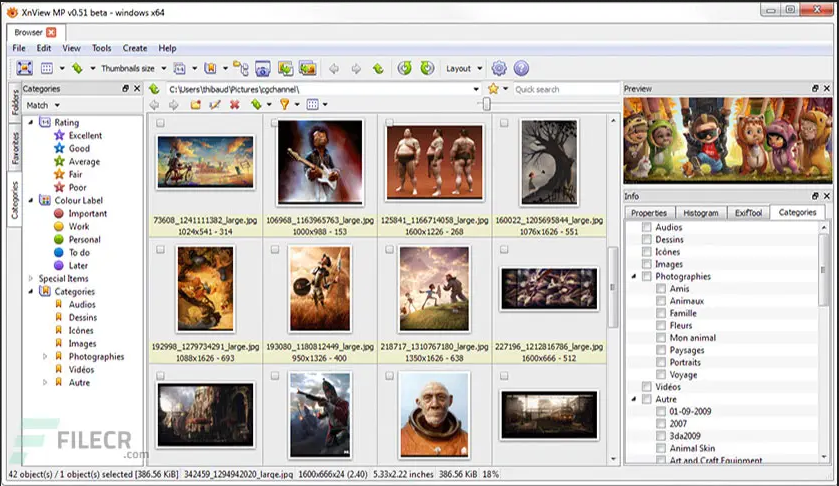Click the new folder icon in file toolbar

coord(196,105)
